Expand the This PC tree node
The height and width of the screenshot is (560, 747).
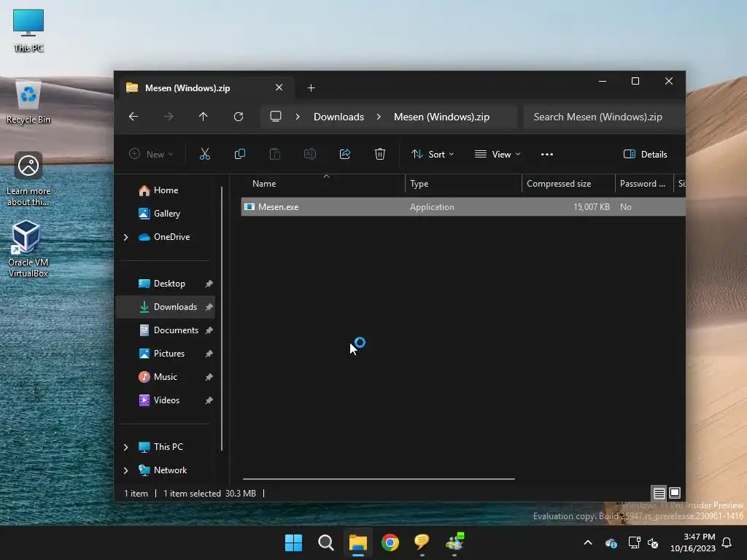coord(125,447)
